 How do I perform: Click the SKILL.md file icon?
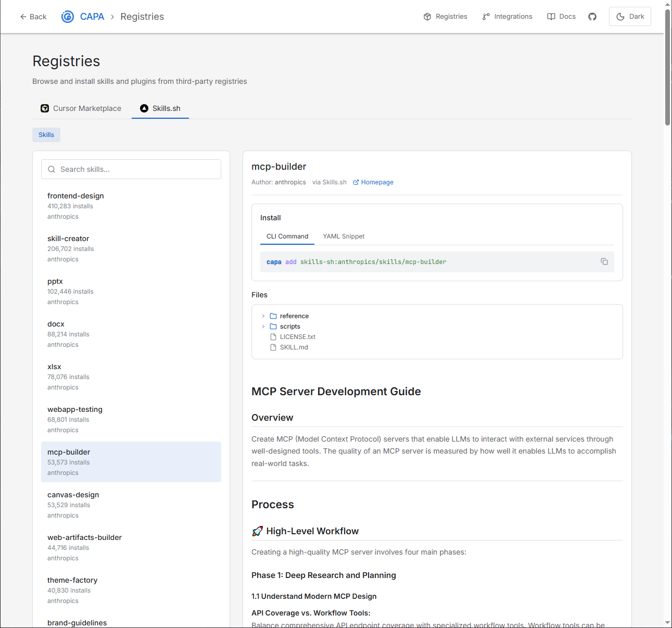(x=273, y=347)
